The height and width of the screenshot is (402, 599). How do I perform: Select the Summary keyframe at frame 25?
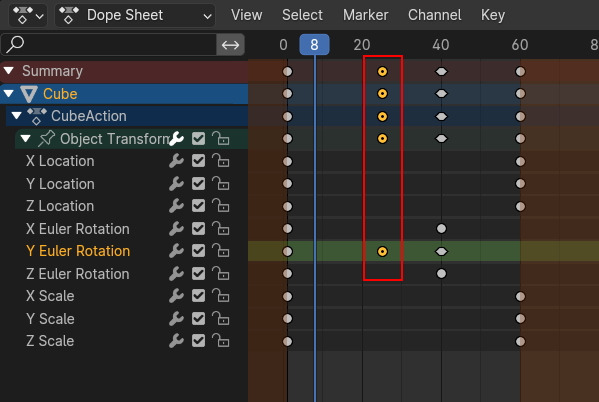click(x=382, y=71)
